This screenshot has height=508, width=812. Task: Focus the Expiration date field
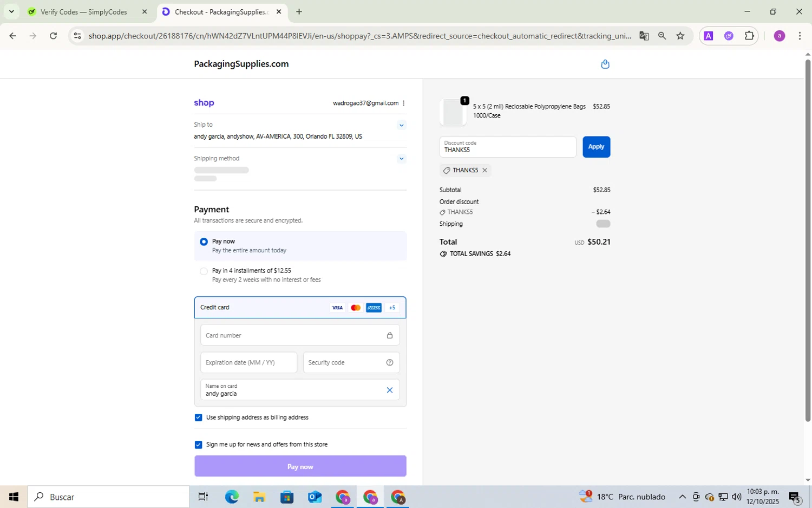pos(248,363)
